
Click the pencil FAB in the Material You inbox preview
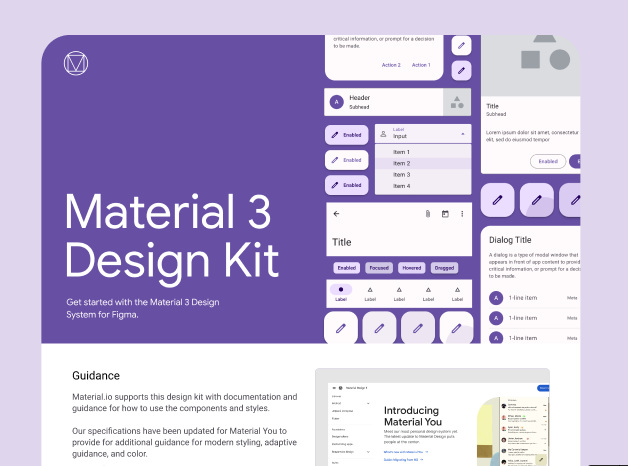tap(541, 459)
